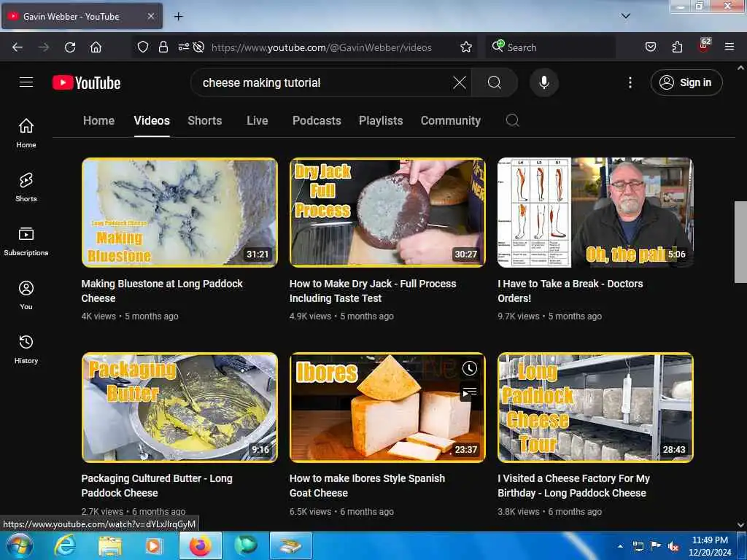747x560 pixels.
Task: Open Home in the left sidebar
Action: 26,133
